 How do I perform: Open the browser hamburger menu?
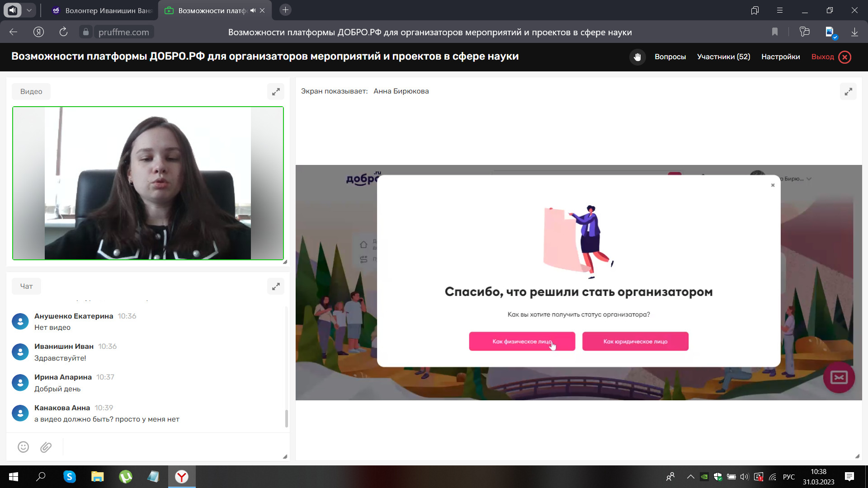[x=780, y=10]
